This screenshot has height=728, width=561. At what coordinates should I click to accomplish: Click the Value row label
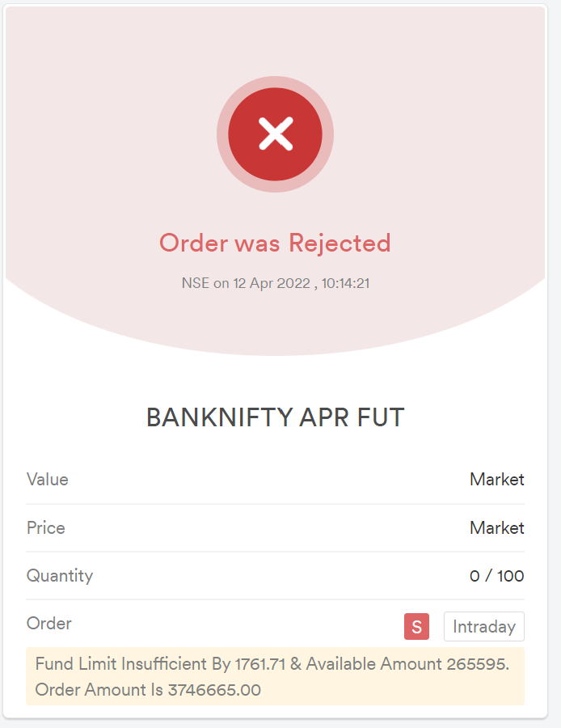48,479
